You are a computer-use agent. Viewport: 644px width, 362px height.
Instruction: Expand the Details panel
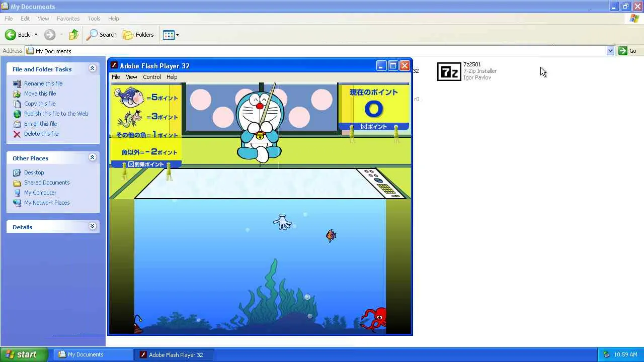point(92,226)
